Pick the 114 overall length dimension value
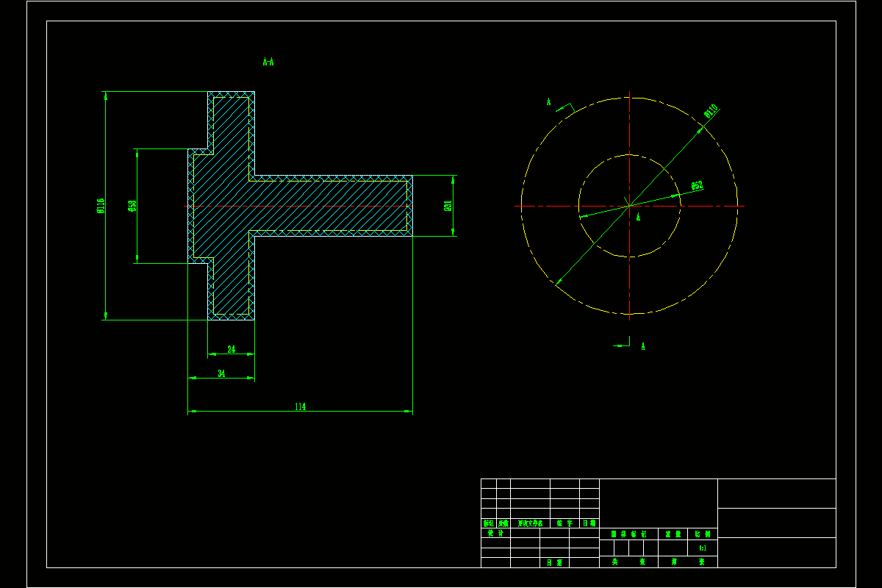The image size is (882, 588). point(300,406)
